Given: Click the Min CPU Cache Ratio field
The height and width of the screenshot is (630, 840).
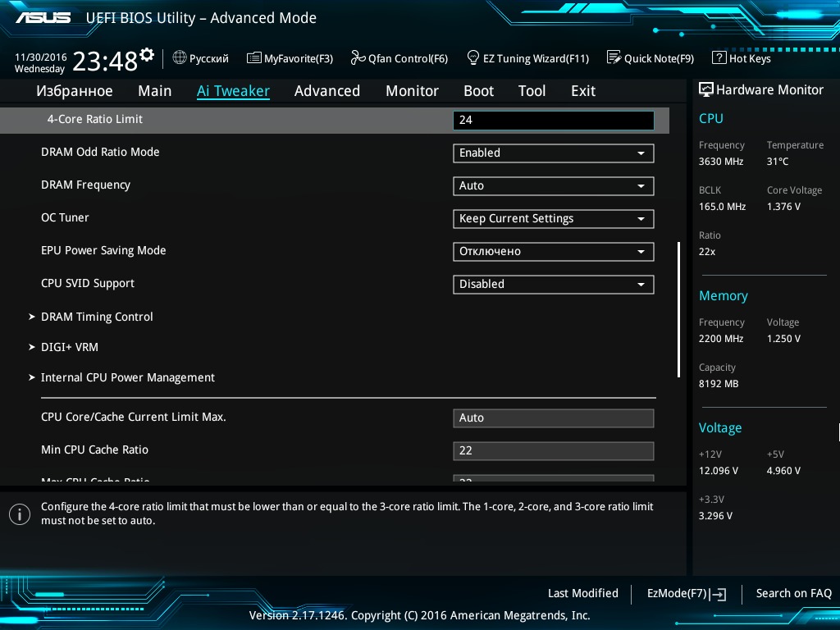Looking at the screenshot, I should [554, 450].
